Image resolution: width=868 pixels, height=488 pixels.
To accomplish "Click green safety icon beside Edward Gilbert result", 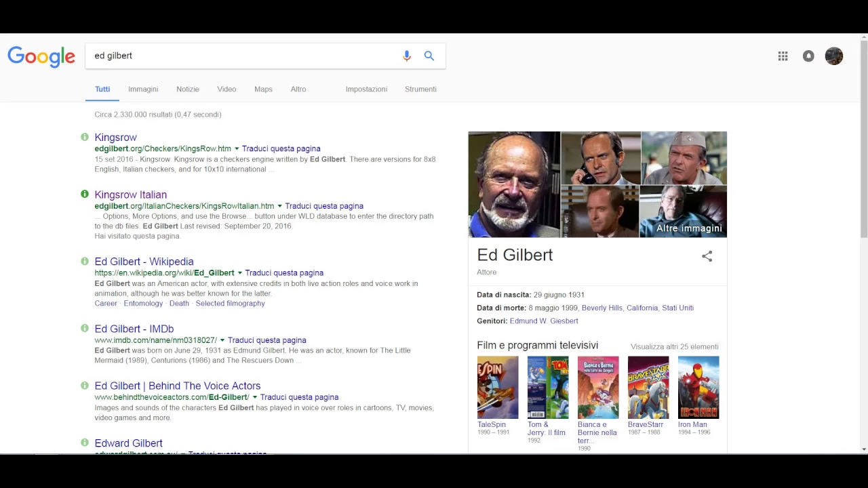I will (x=85, y=443).
